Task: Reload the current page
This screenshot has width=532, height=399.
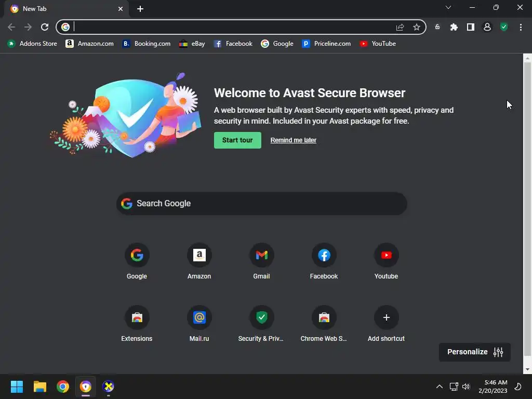Action: click(45, 27)
